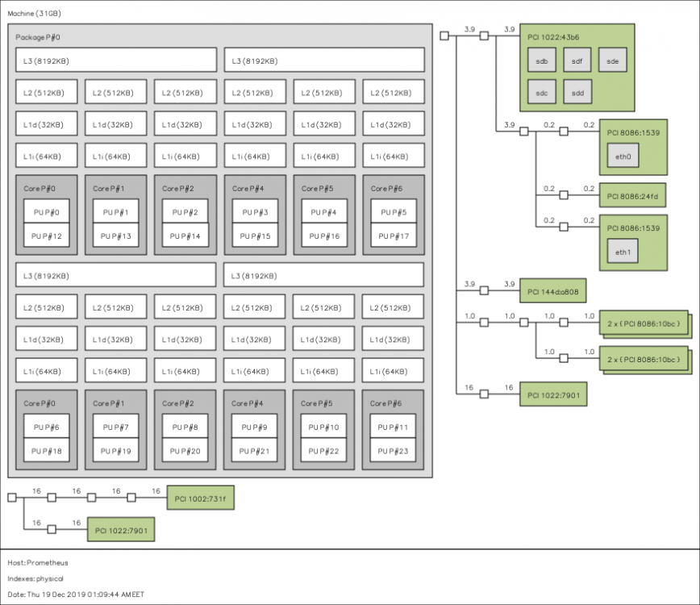Select the Package P#0 label
This screenshot has height=605, width=700.
[x=37, y=37]
